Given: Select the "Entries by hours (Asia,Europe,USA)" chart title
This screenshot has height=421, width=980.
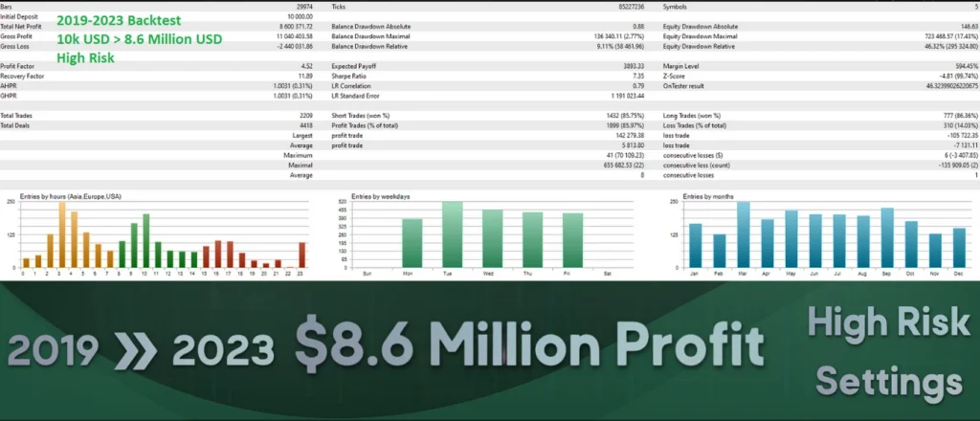Looking at the screenshot, I should pyautogui.click(x=71, y=196).
